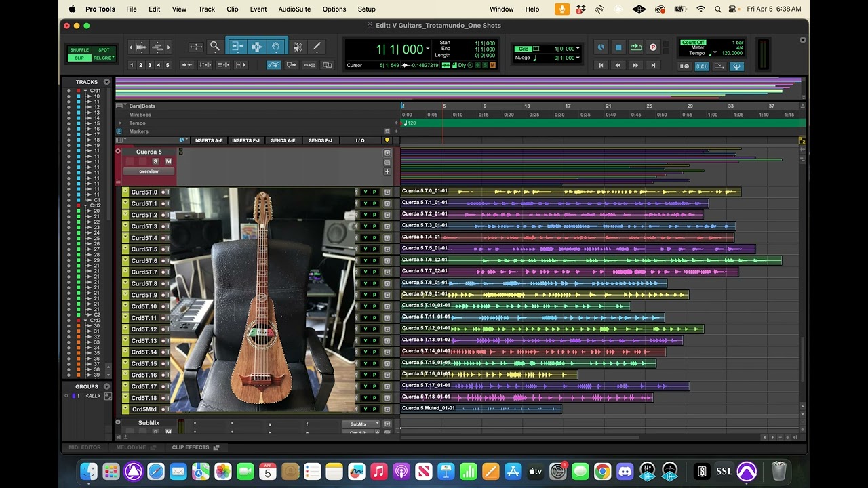Toggle the metronome click button

(x=702, y=66)
